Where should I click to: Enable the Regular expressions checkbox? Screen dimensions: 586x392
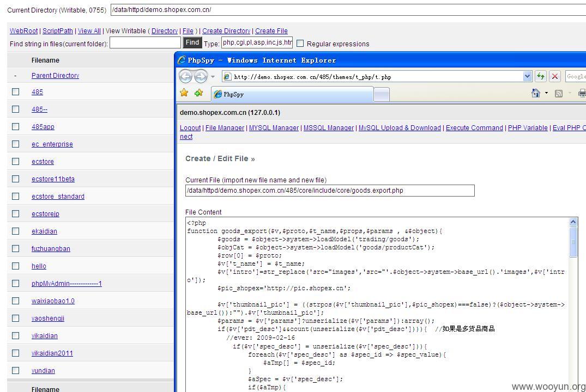[x=300, y=44]
